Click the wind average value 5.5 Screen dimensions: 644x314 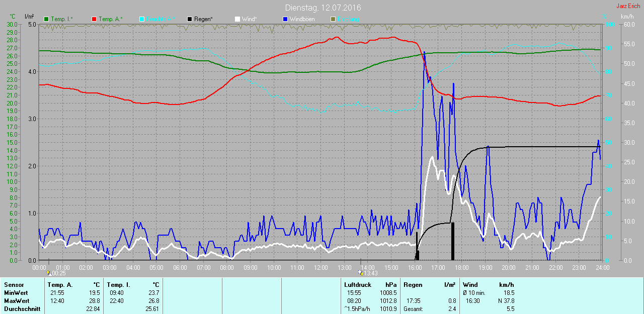point(510,309)
